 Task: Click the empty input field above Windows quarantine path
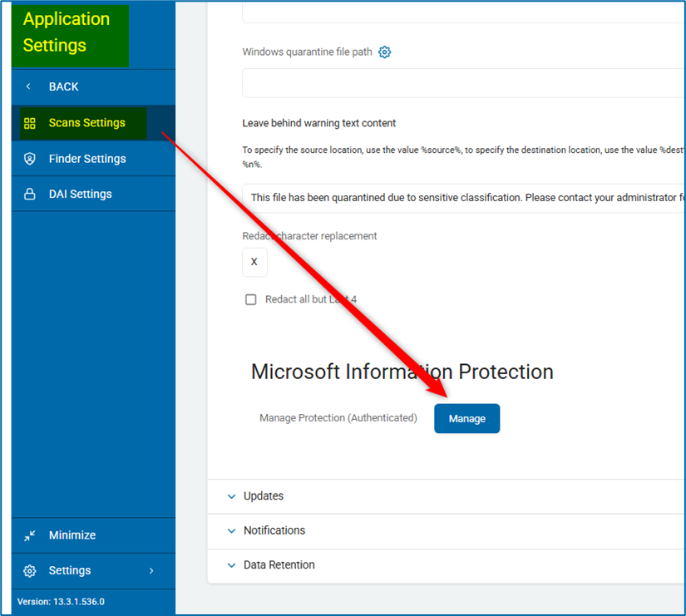click(x=464, y=13)
